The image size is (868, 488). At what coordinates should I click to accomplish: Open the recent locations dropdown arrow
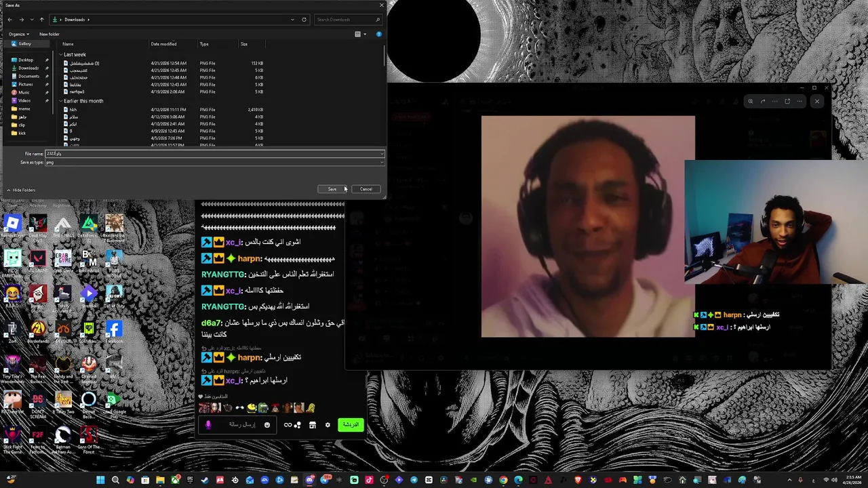(x=31, y=20)
